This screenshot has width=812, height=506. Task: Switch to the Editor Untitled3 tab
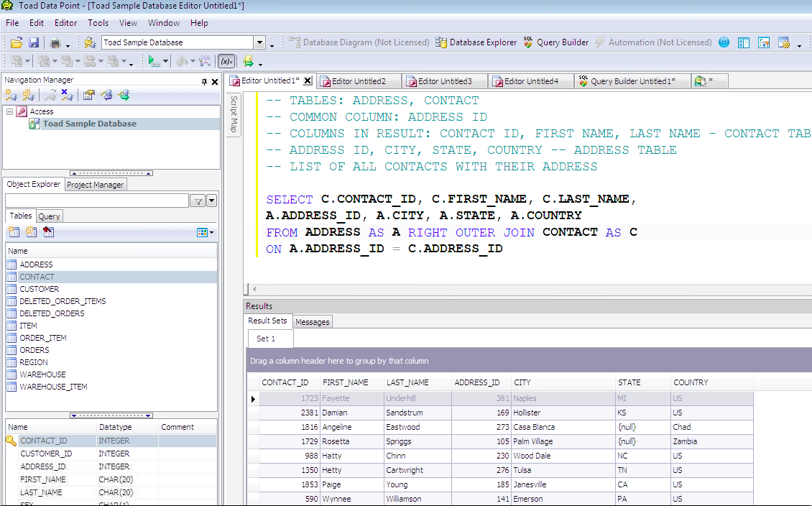tap(444, 81)
